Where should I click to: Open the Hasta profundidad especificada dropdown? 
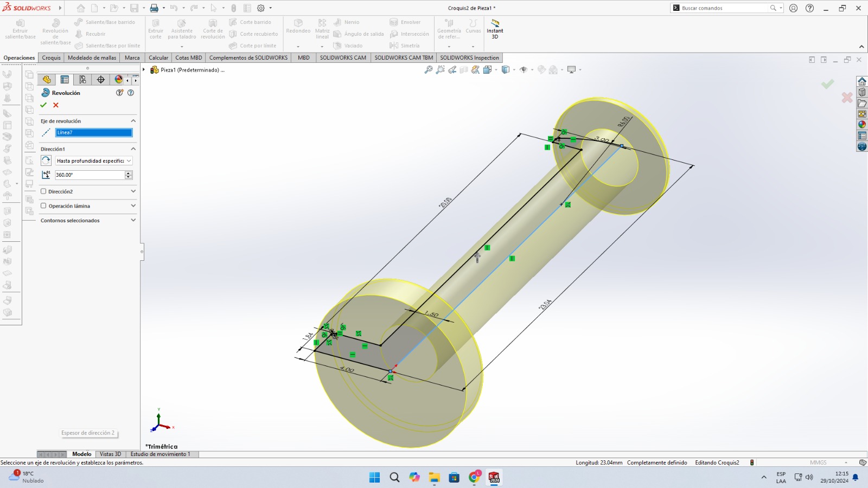click(94, 161)
